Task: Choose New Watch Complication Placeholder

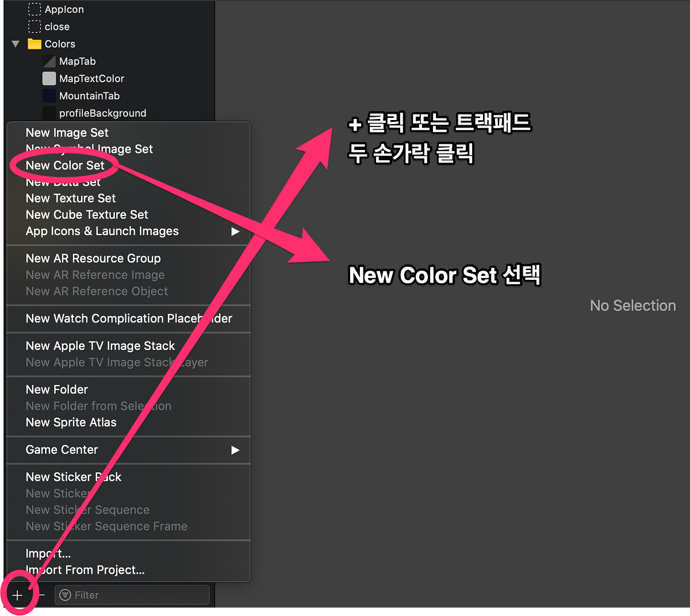Action: coord(129,318)
